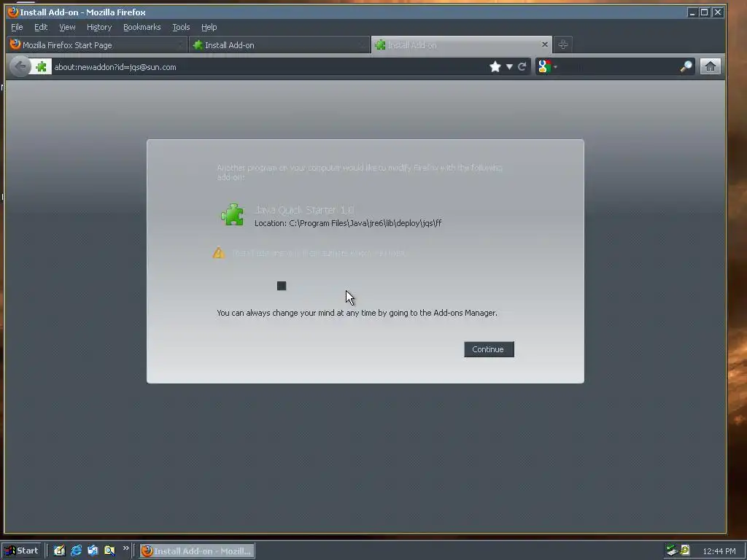The height and width of the screenshot is (560, 747).
Task: Switch to the middle Install Add-on tab
Action: click(279, 44)
